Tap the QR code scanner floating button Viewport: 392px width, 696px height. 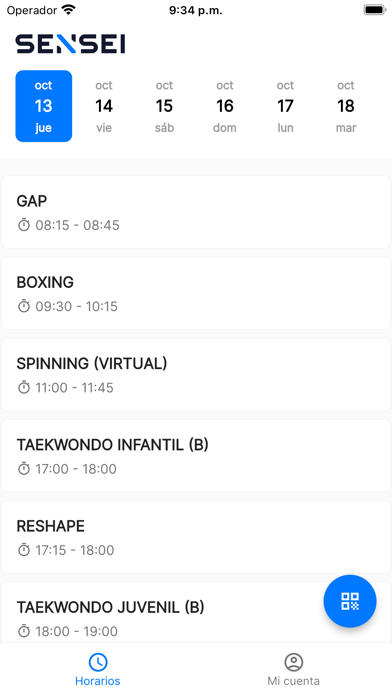pos(350,601)
